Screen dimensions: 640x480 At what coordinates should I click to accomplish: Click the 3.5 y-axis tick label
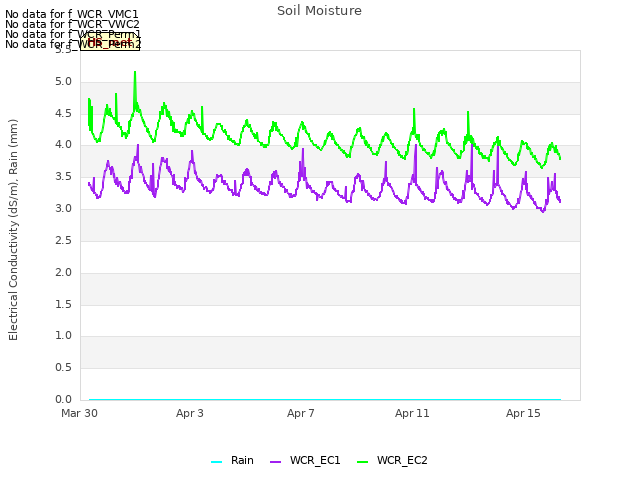click(63, 177)
